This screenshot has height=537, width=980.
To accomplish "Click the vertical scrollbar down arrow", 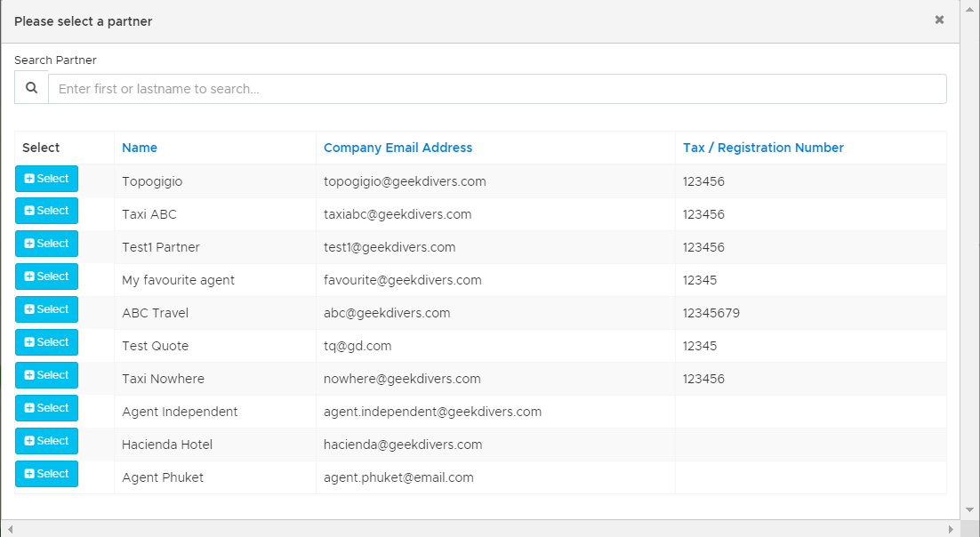I will point(970,510).
